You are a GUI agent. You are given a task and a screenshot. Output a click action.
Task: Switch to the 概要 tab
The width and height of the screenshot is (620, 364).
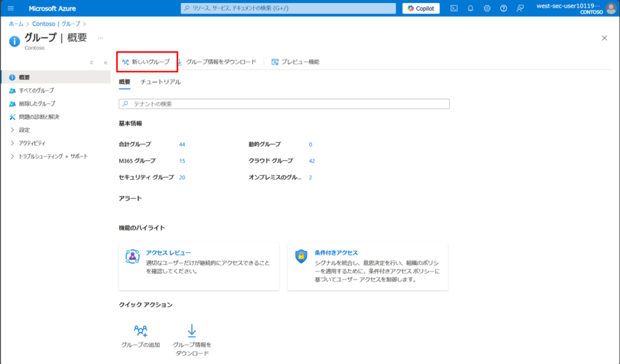click(x=125, y=82)
